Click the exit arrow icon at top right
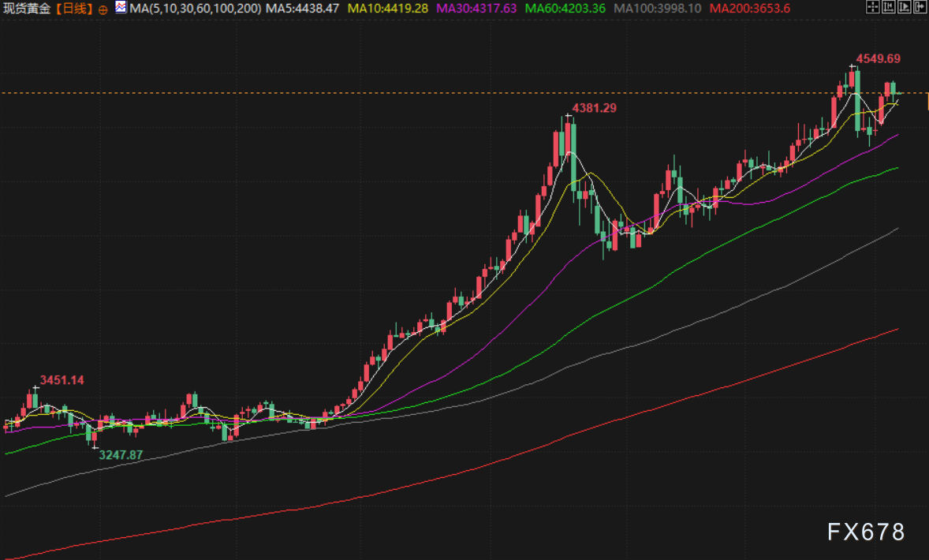This screenshot has height=560, width=929. [920, 9]
